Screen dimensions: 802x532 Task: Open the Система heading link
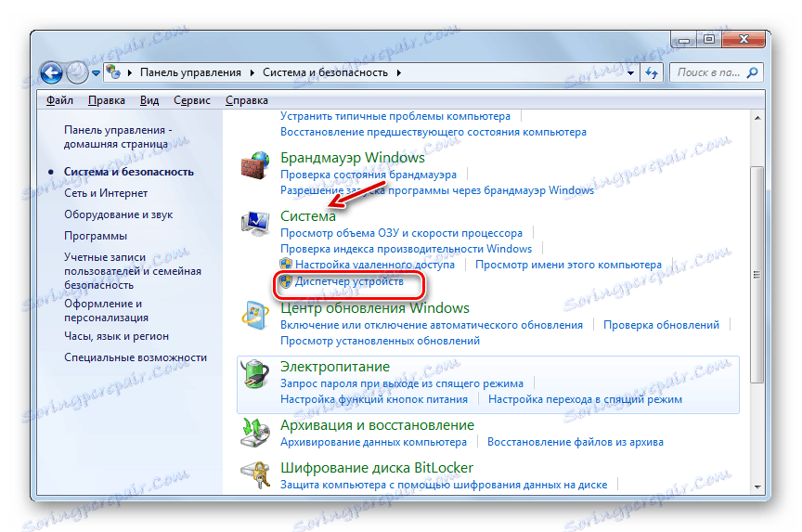pos(308,216)
